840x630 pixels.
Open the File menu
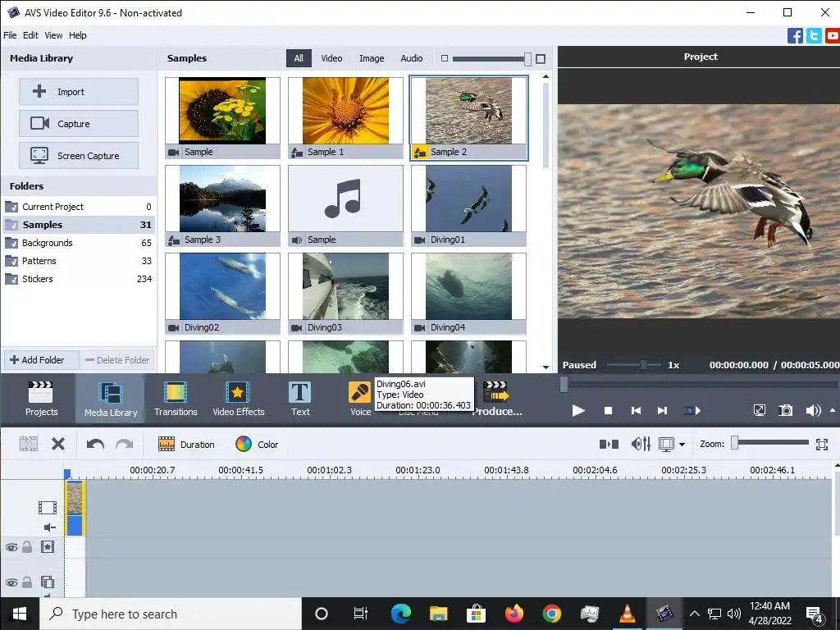pyautogui.click(x=10, y=35)
